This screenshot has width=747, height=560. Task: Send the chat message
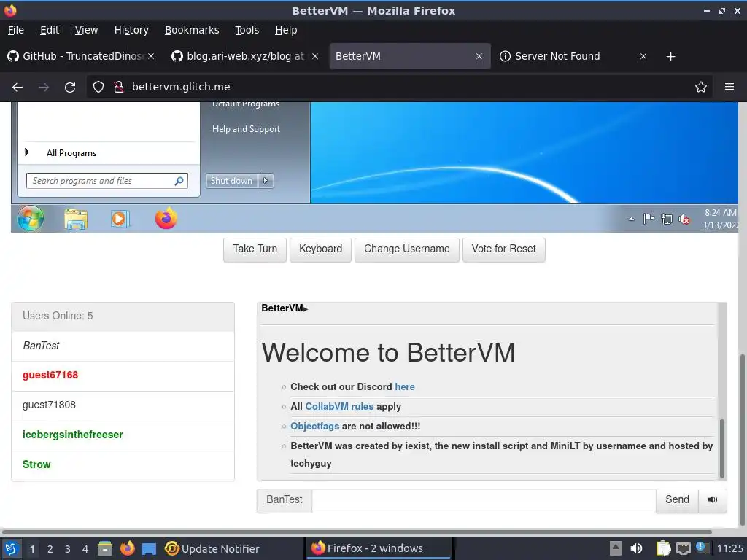pyautogui.click(x=677, y=500)
